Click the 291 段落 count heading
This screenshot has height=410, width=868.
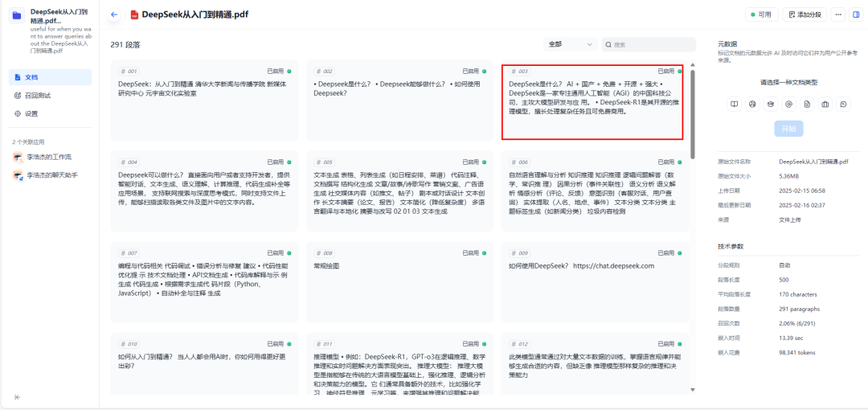coord(125,45)
